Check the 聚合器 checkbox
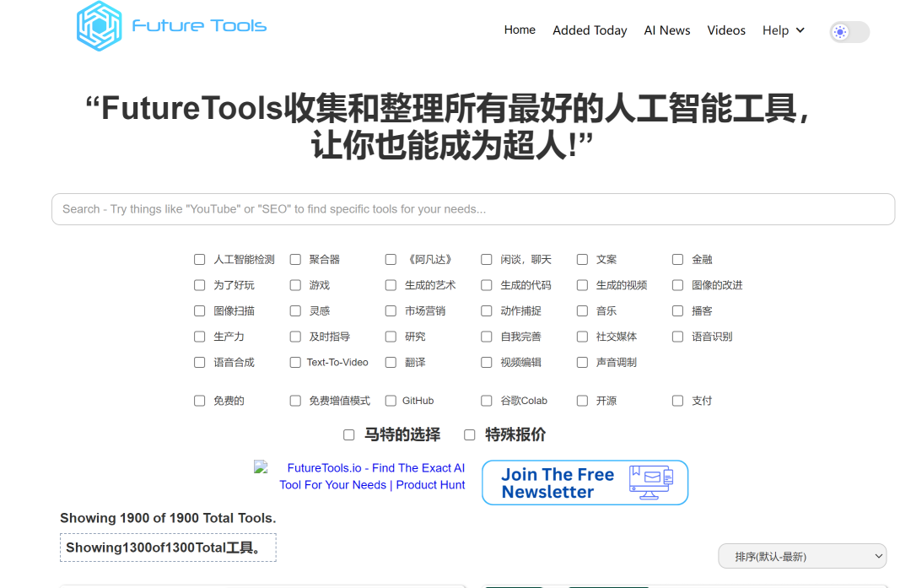 click(x=295, y=259)
